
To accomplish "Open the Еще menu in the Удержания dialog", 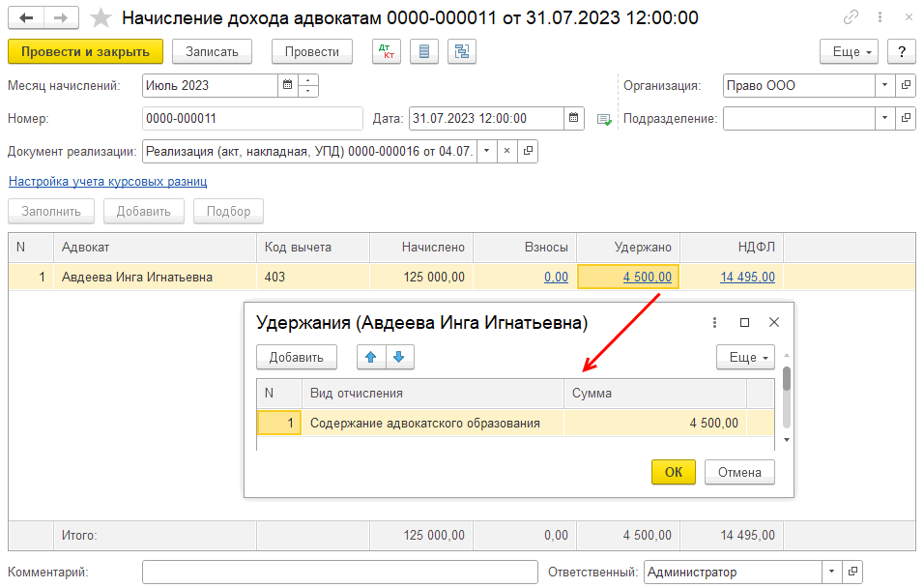I will pos(745,357).
